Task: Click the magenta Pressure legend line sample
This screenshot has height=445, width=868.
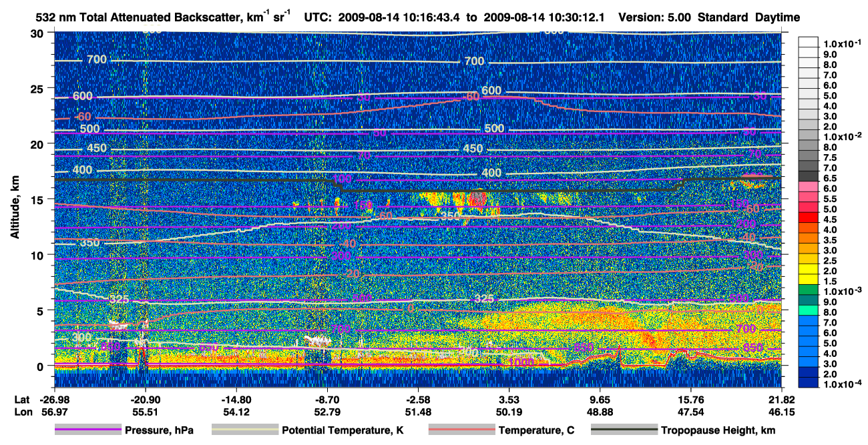Action: (87, 430)
